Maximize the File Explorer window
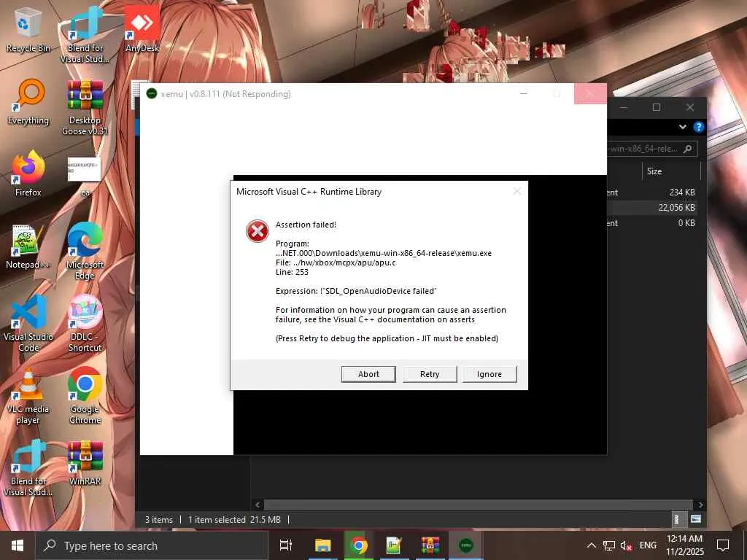Viewport: 747px width, 560px height. (x=657, y=107)
